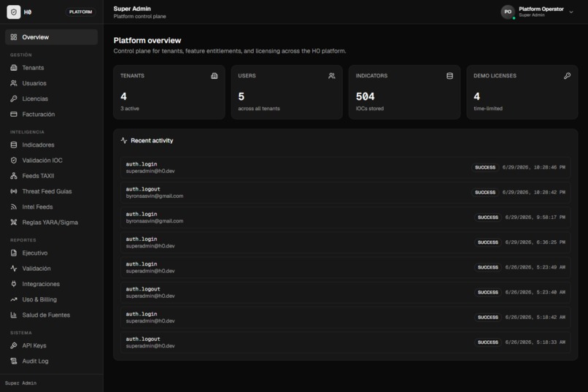Click the Validación pulse icon under Reportes

click(x=14, y=268)
